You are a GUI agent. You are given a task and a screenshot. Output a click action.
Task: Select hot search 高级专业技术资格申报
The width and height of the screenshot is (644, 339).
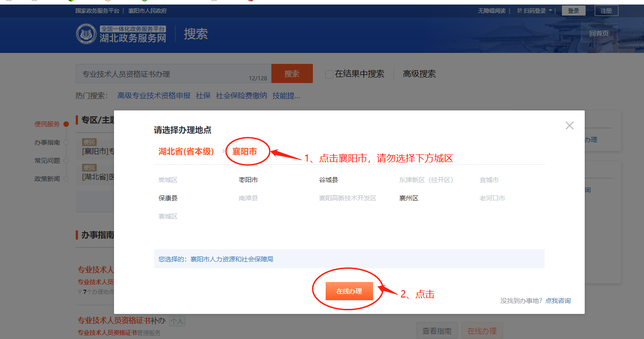(154, 96)
